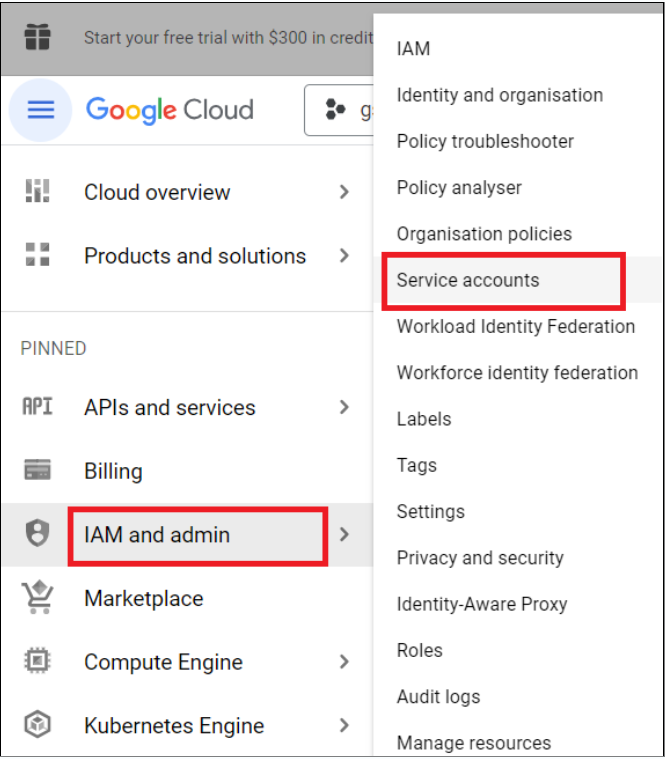Choose Policy troubleshooter in the submenu
The image size is (665, 759).
tap(485, 141)
